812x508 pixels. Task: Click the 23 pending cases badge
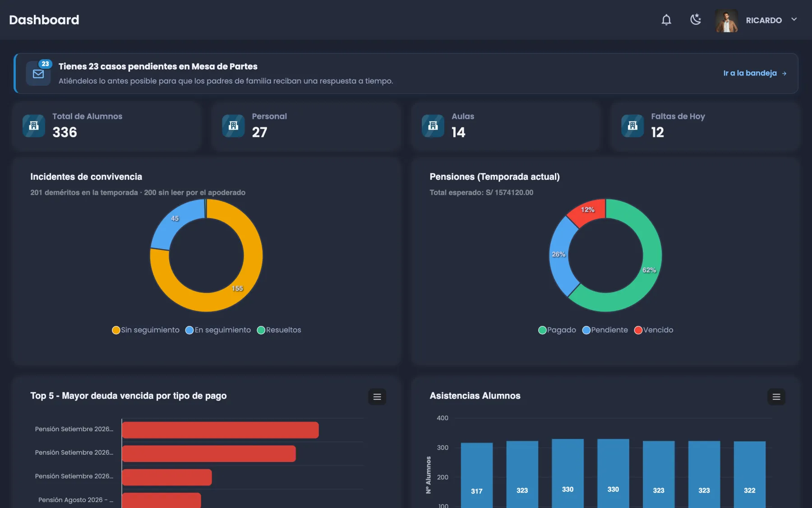pyautogui.click(x=45, y=64)
